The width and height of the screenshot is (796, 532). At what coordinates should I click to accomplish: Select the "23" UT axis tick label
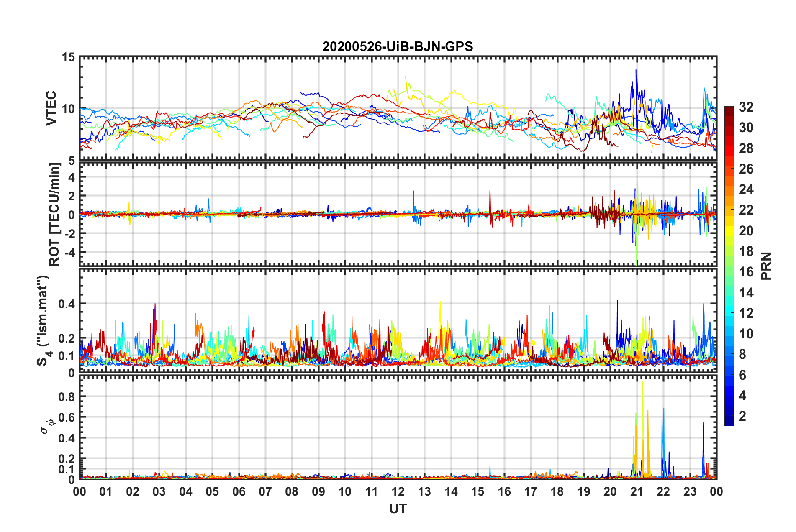pyautogui.click(x=690, y=491)
